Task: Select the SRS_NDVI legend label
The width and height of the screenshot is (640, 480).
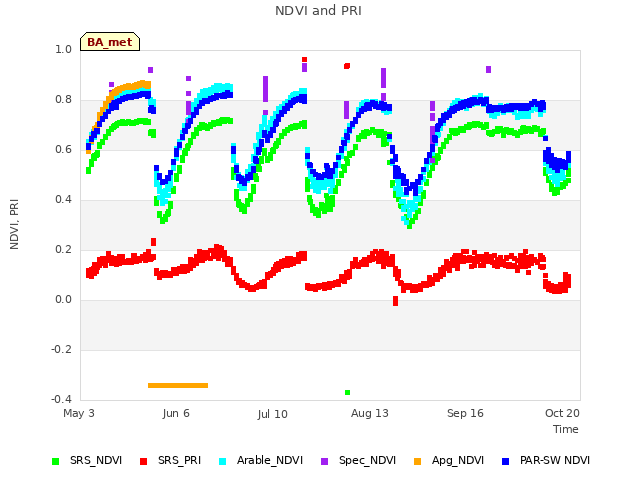Action: 96,460
